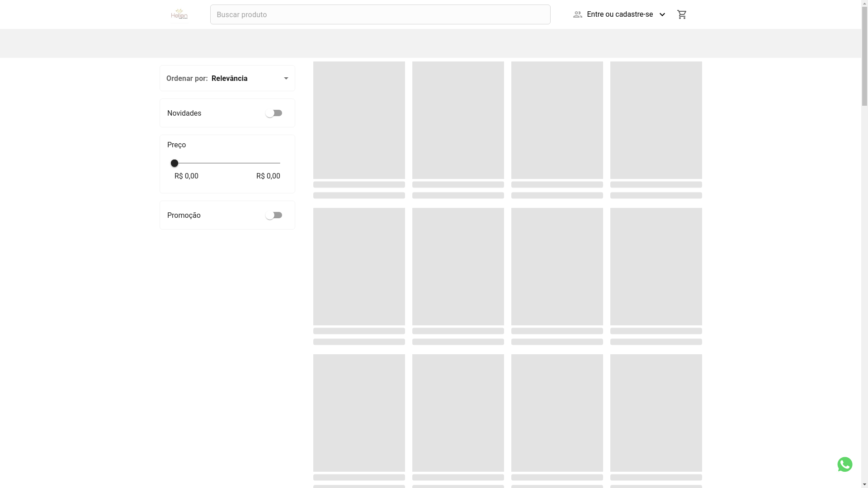Expand the Entre ou cadastre-se chevron
The image size is (868, 488).
(x=662, y=14)
